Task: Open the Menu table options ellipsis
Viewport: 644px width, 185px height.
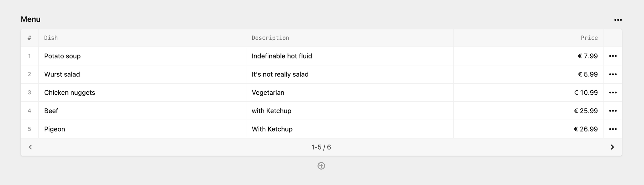Action: (x=618, y=20)
